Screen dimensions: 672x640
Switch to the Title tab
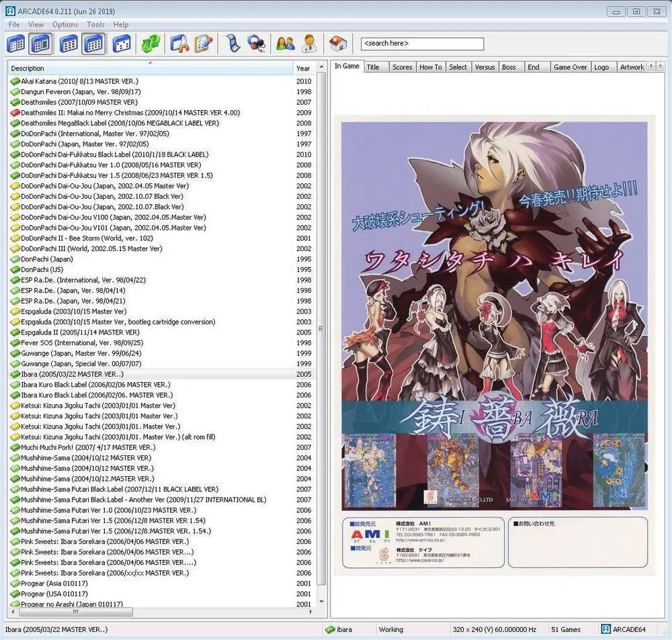[x=376, y=67]
